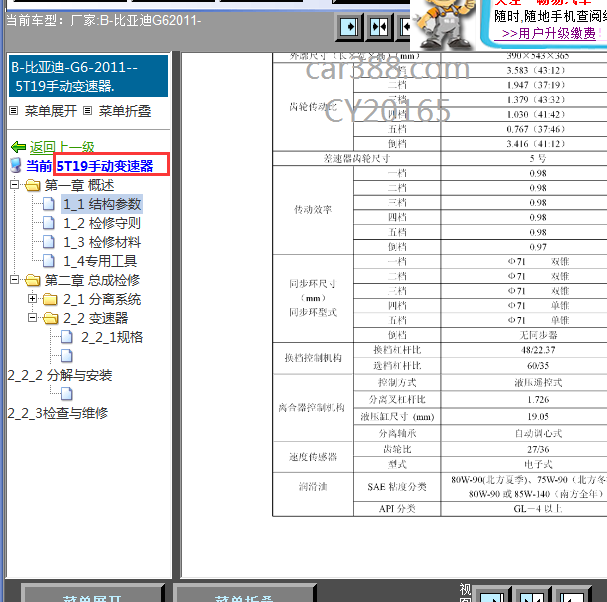Click the 菜单展开 icon in sidebar
The width and height of the screenshot is (607, 602).
click(x=14, y=111)
